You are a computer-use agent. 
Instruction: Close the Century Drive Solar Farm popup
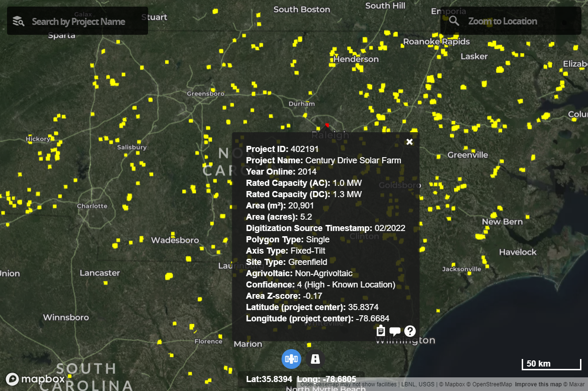point(409,142)
